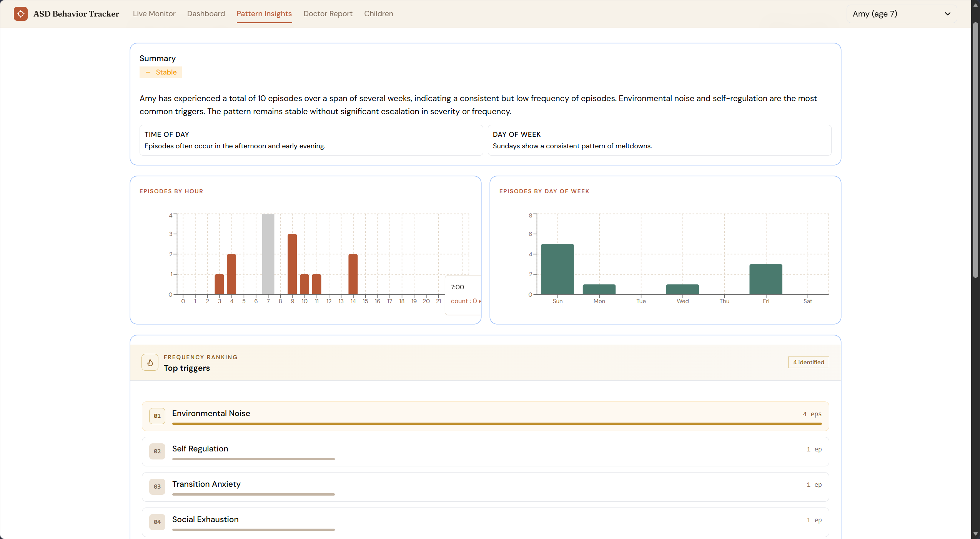Click the Self Regulation trigger row
Screen dimensions: 980x539
pyautogui.click(x=485, y=449)
